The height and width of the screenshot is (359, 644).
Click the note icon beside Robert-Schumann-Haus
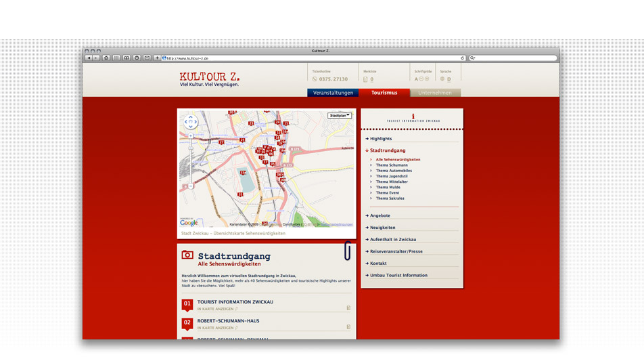(348, 327)
